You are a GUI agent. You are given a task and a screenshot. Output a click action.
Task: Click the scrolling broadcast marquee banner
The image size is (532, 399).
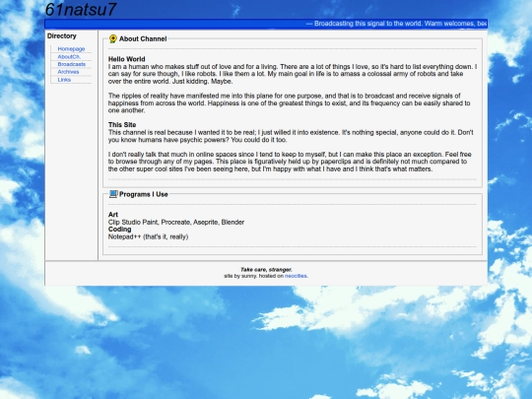[266, 24]
